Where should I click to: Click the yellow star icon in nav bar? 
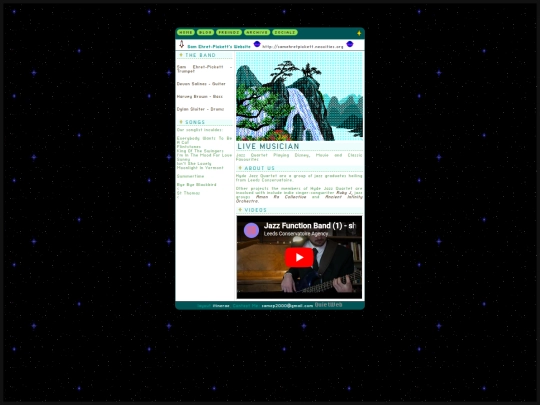point(359,33)
